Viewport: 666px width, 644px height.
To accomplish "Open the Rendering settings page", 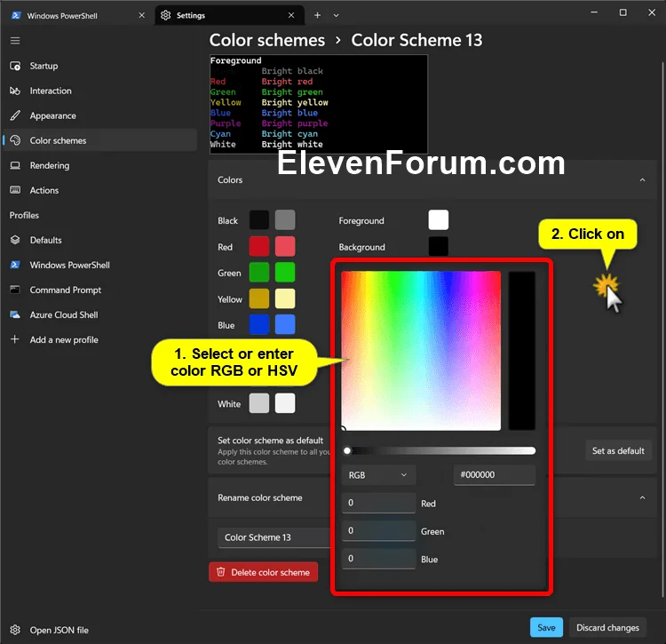I will tap(100, 165).
